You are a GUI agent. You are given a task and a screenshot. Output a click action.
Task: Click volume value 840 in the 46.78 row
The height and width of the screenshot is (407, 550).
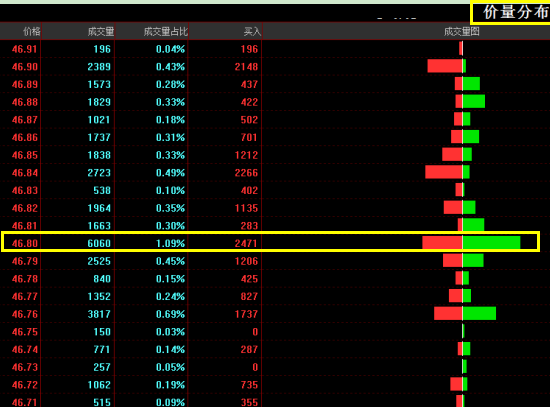(x=102, y=279)
